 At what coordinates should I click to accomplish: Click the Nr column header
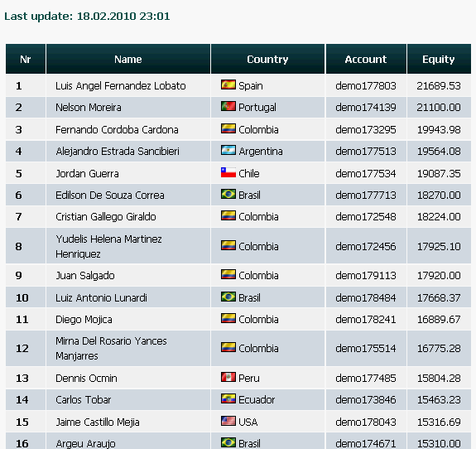coord(26,59)
